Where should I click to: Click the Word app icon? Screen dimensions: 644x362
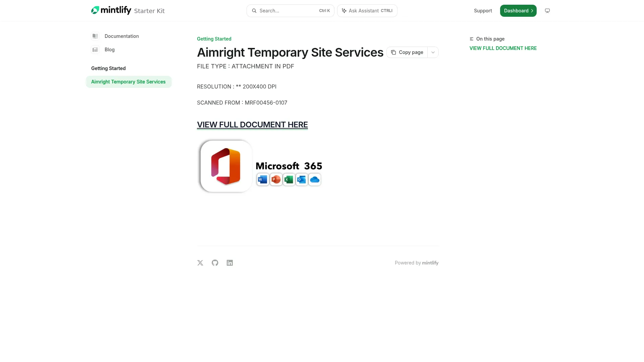coord(263,180)
